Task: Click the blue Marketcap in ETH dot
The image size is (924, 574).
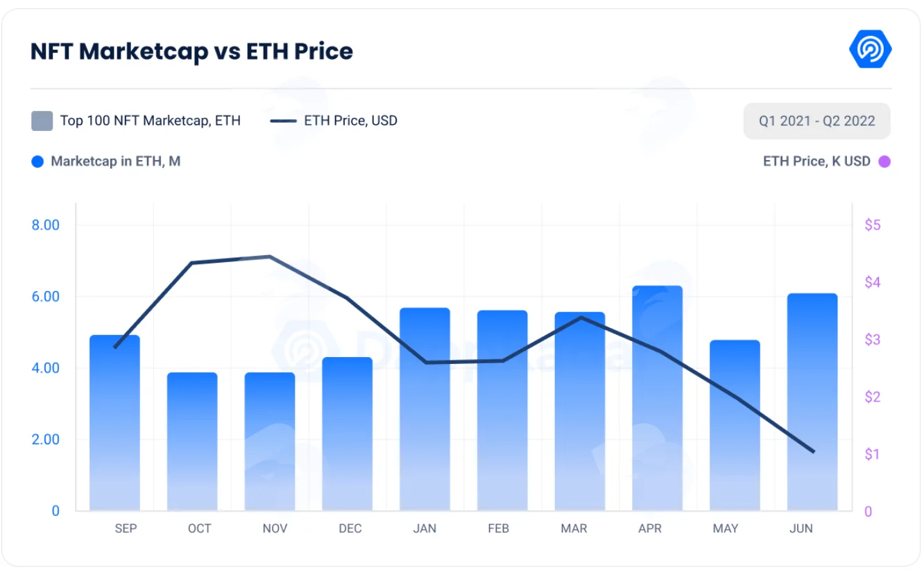Action: click(x=37, y=162)
